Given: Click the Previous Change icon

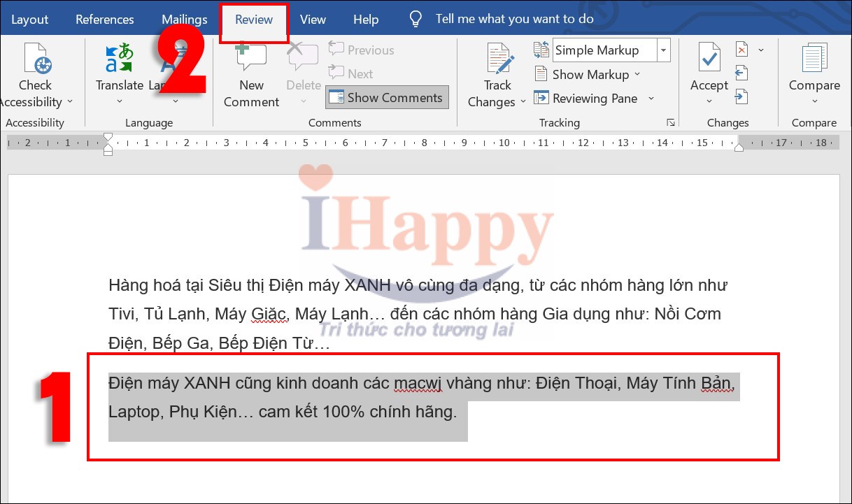Looking at the screenshot, I should tap(742, 73).
